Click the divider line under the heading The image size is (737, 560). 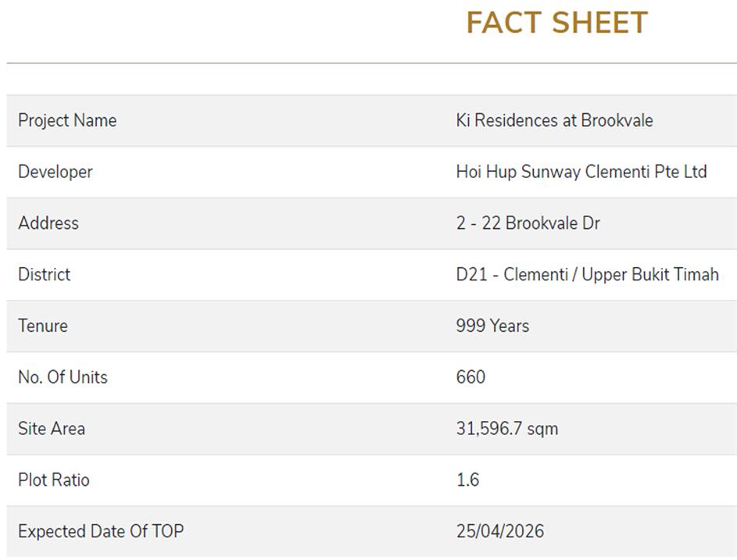click(371, 63)
